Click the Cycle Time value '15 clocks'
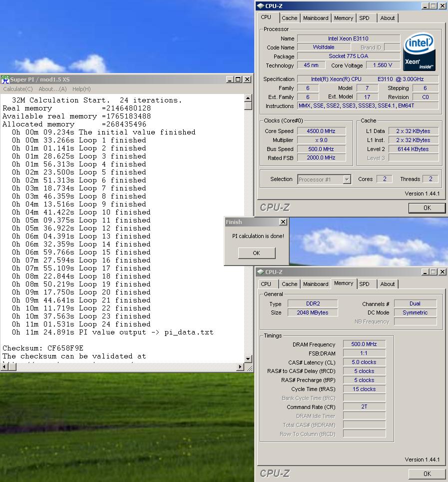 364,389
